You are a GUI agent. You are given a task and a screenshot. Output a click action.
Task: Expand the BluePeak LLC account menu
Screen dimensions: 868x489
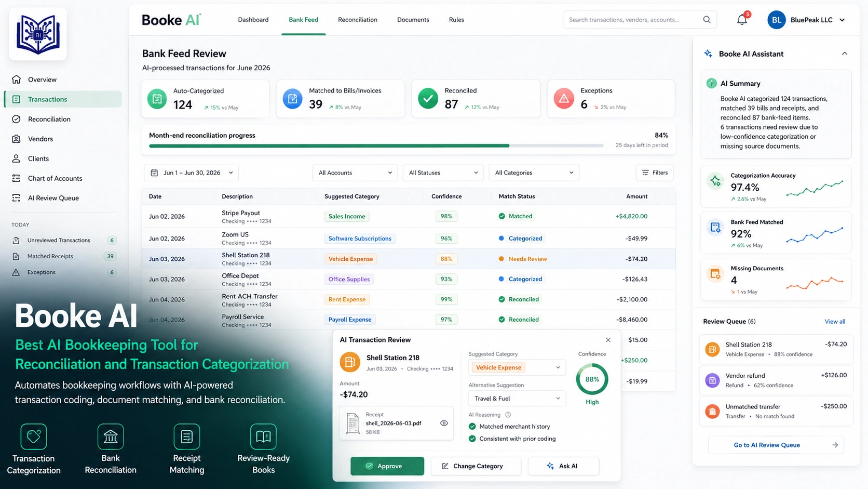pos(842,20)
